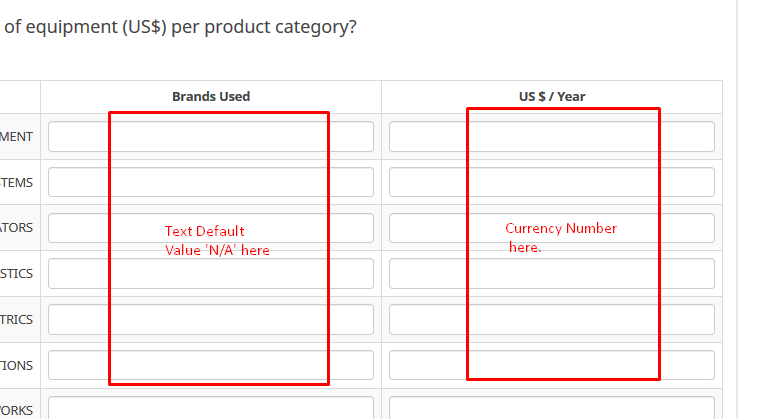Screen dimensions: 759x419
Task: Activate the US $ / Year input in the 'TRICS' row
Action: [x=551, y=320]
